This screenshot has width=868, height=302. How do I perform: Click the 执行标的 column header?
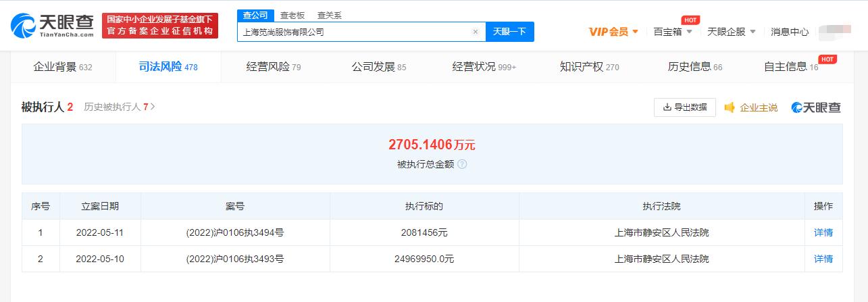[424, 206]
